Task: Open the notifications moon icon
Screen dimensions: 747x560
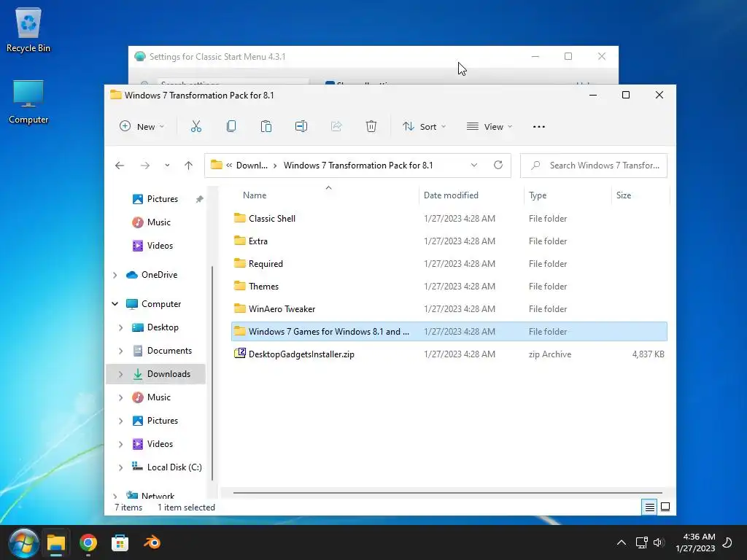Action: pyautogui.click(x=727, y=542)
